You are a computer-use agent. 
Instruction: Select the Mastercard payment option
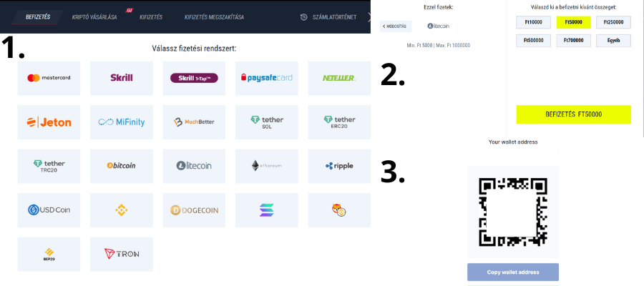pyautogui.click(x=49, y=78)
